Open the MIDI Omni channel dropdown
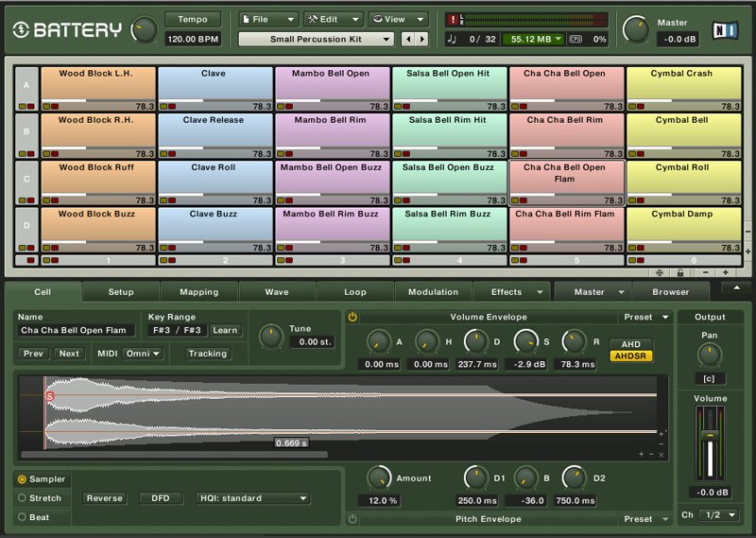 click(144, 354)
